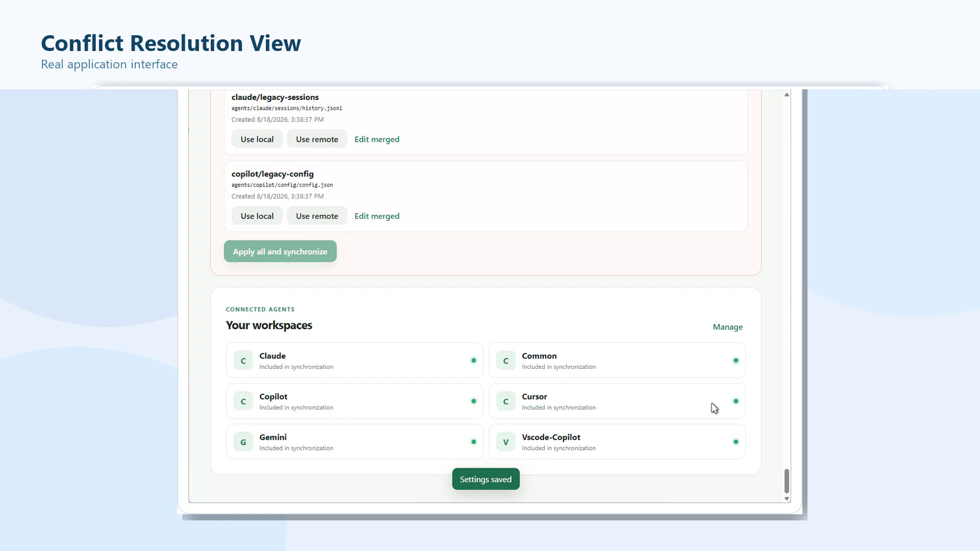This screenshot has height=551, width=980.
Task: Choose Use local for claude/legacy-sessions
Action: pyautogui.click(x=257, y=139)
